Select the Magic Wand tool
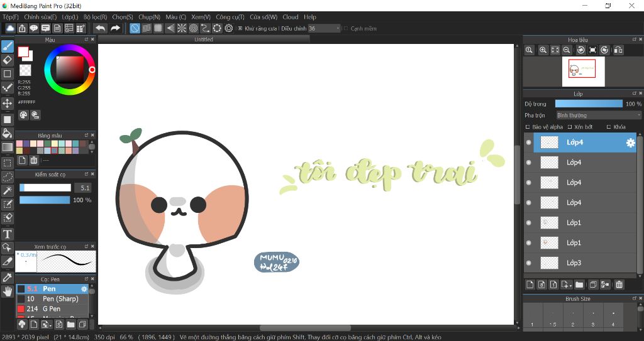The width and height of the screenshot is (644, 341). click(x=8, y=190)
